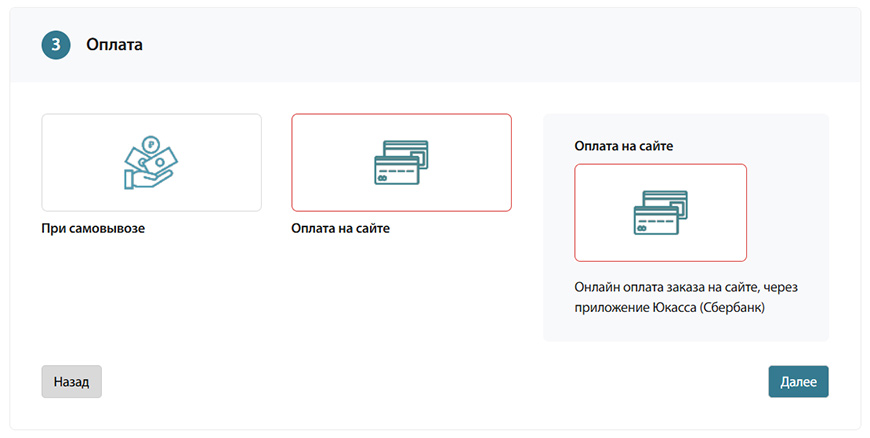Click the 'При самовывозе' label

93,228
